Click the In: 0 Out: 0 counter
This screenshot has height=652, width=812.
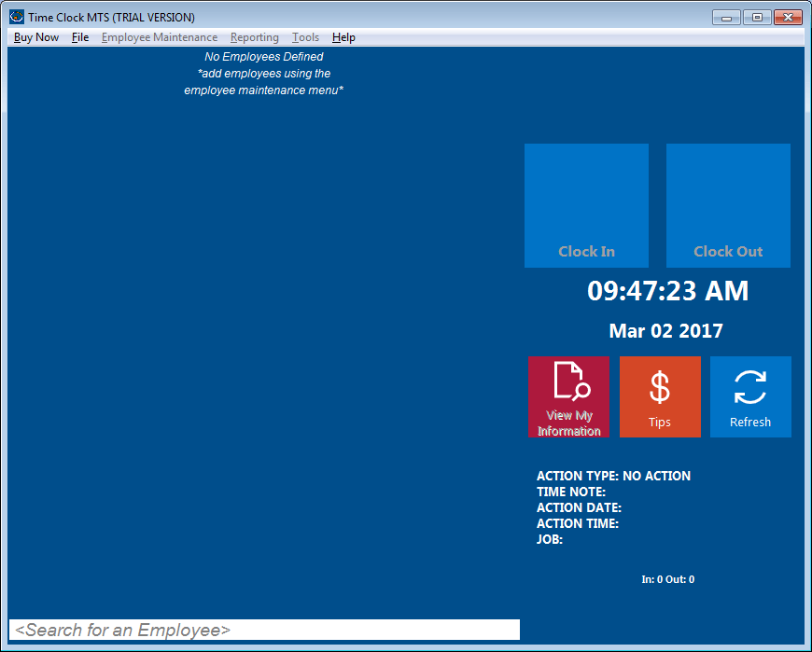[x=668, y=579]
